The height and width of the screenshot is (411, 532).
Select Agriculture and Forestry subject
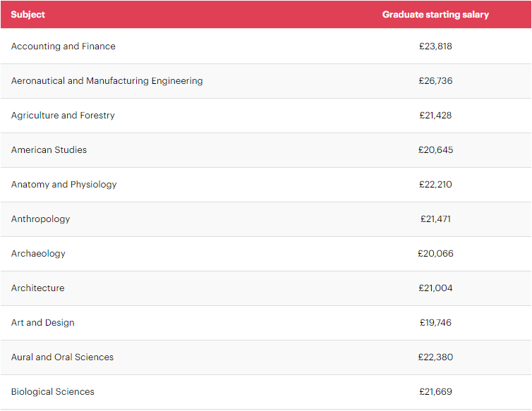(63, 116)
